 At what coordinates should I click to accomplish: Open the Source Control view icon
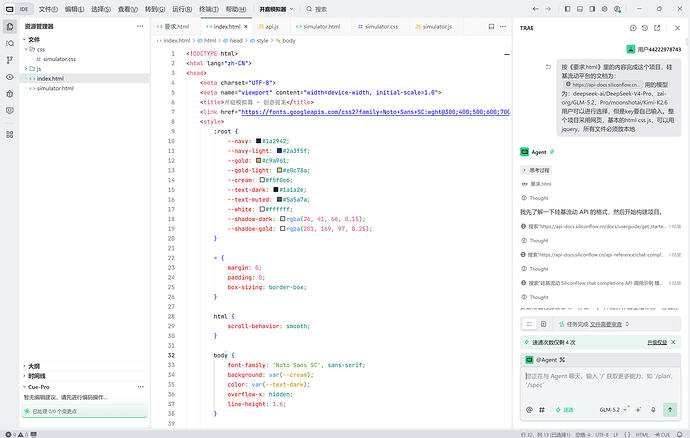10,60
